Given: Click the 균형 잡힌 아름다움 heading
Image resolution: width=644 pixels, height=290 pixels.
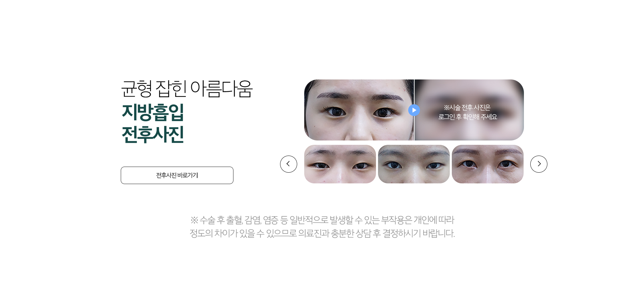Looking at the screenshot, I should click(187, 89).
